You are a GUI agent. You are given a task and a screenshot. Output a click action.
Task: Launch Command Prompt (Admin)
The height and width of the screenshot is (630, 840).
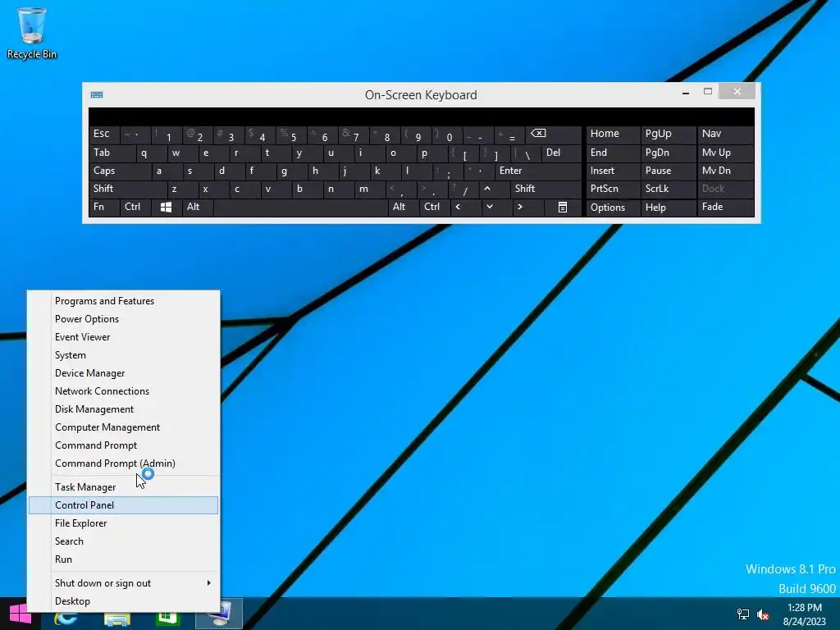pyautogui.click(x=123, y=463)
